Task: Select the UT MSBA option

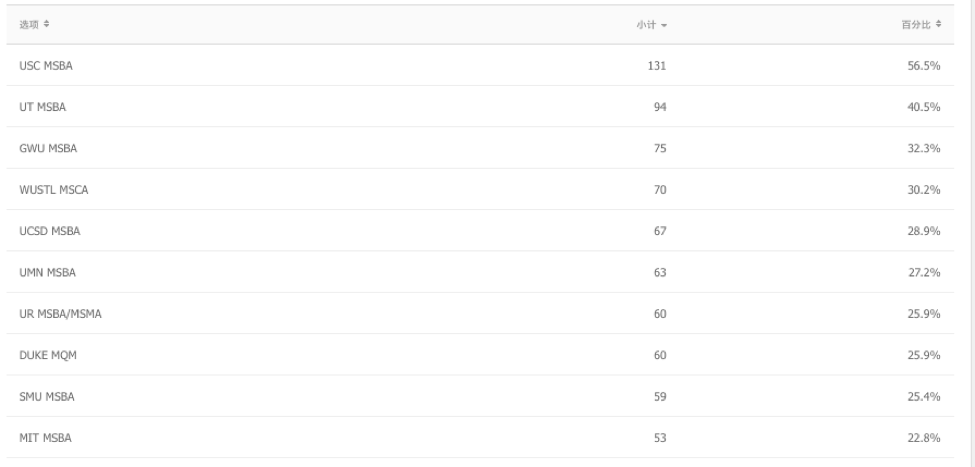Action: point(480,106)
